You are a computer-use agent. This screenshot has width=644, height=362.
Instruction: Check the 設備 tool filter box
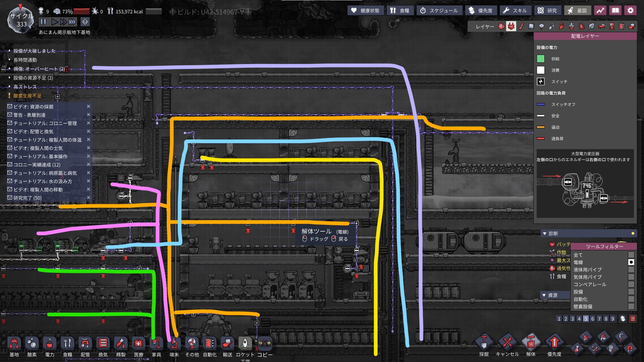631,292
